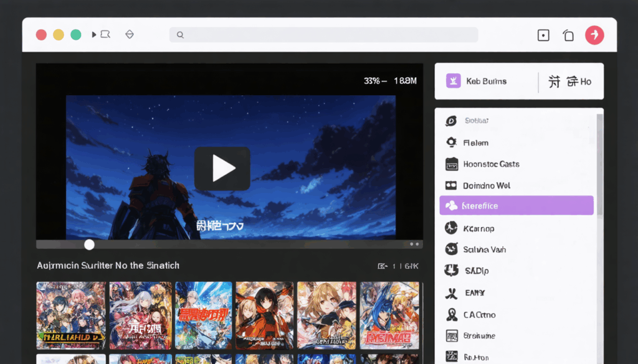Open the blonde girl thumbnail
This screenshot has width=638, height=364.
pos(326,315)
